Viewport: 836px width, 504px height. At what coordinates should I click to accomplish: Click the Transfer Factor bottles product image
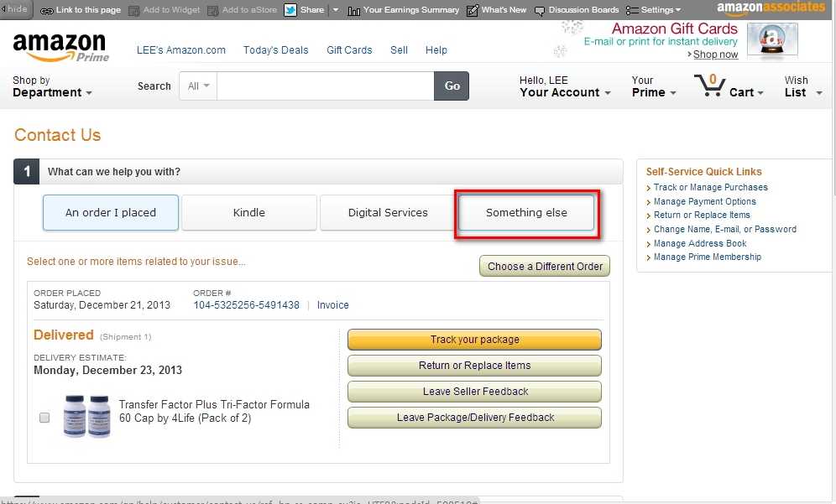click(x=87, y=416)
